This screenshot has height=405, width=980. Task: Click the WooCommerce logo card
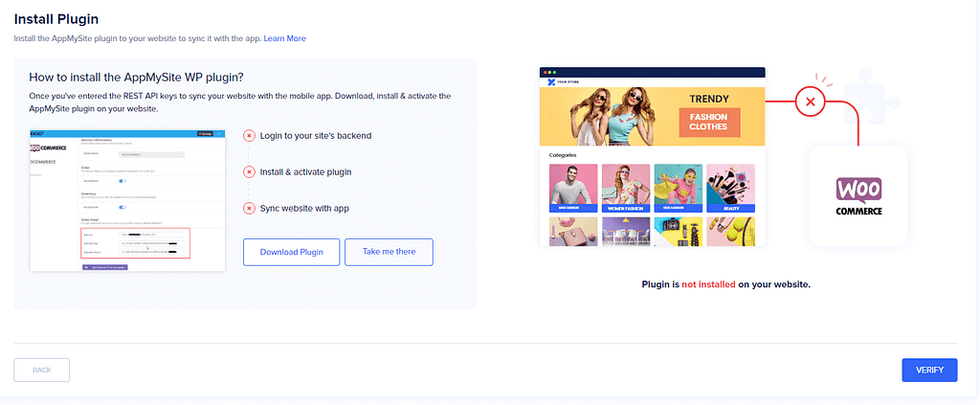tap(858, 195)
